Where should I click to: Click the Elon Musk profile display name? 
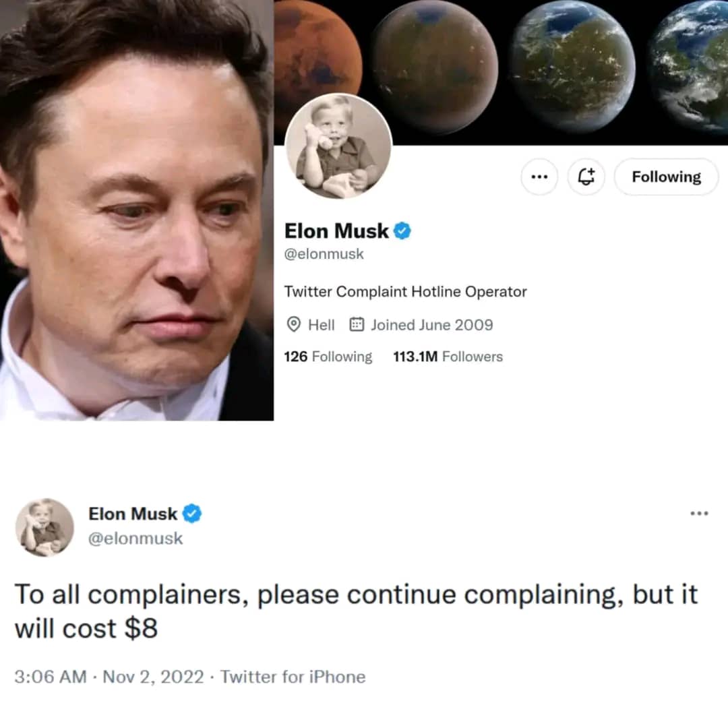click(x=336, y=231)
